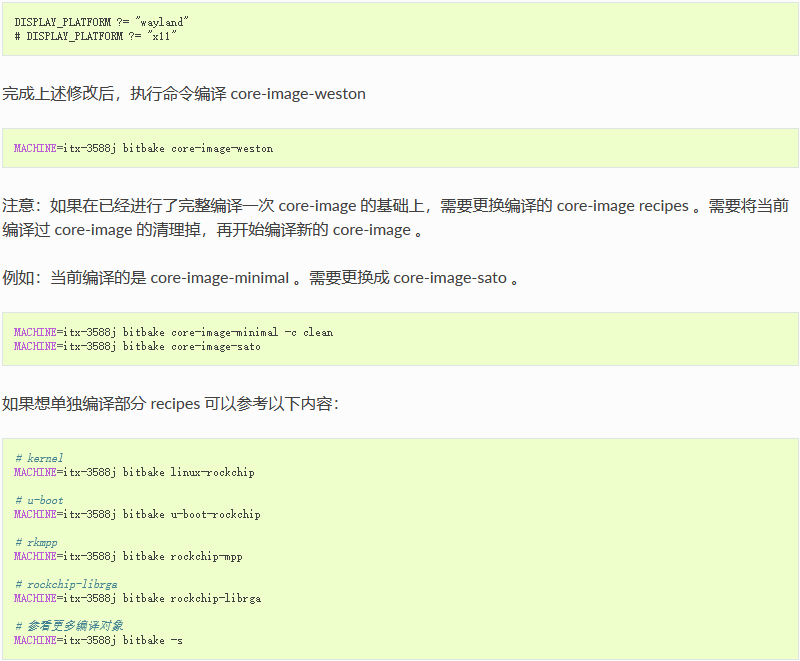Image resolution: width=800 pixels, height=661 pixels.
Task: Click the commented line '# DISPLAY_PLATFORM ?= "x11"'
Action: pos(95,36)
